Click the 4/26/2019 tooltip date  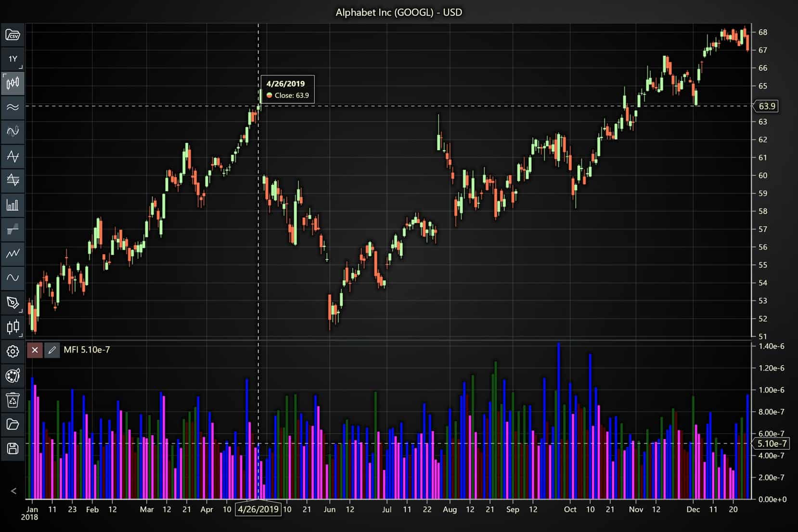point(285,84)
